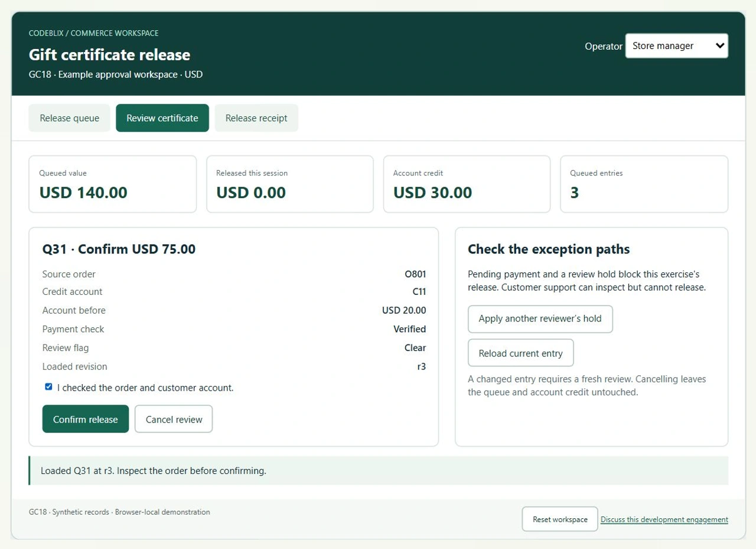Viewport: 756px width, 549px height.
Task: Click the Confirm release button
Action: (86, 419)
